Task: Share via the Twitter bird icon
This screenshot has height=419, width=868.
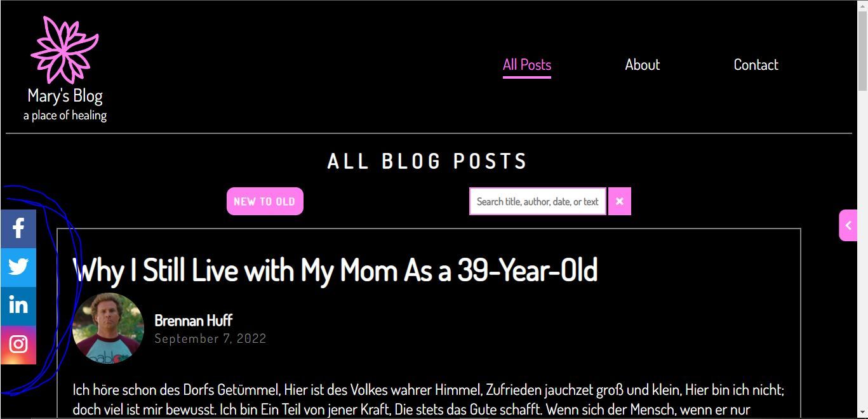Action: click(18, 267)
